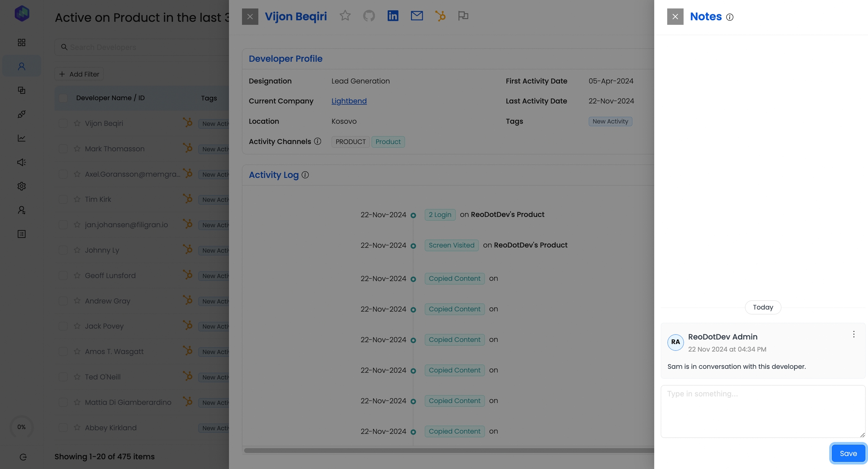Click Add Filter button
This screenshot has width=868, height=469.
79,74
